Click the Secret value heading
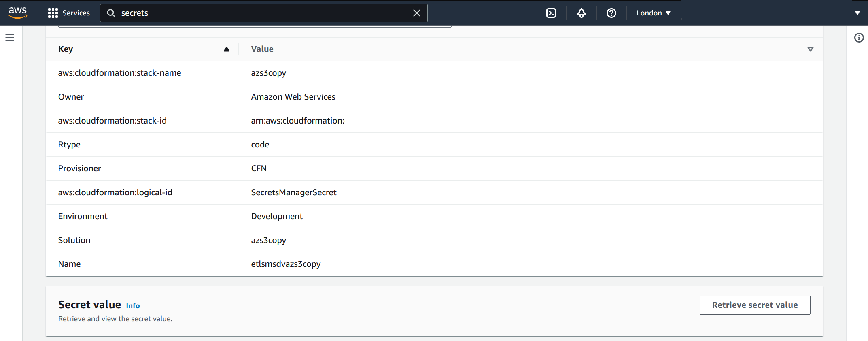Image resolution: width=868 pixels, height=341 pixels. [89, 305]
